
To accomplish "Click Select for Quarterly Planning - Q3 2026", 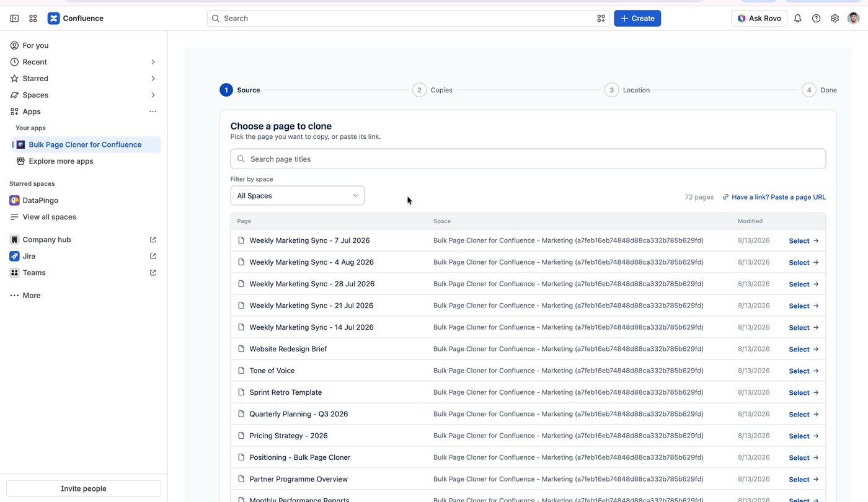I will pos(804,414).
